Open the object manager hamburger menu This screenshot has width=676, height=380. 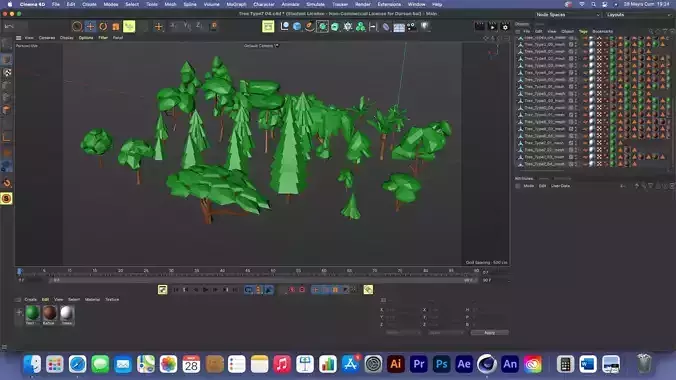click(518, 31)
